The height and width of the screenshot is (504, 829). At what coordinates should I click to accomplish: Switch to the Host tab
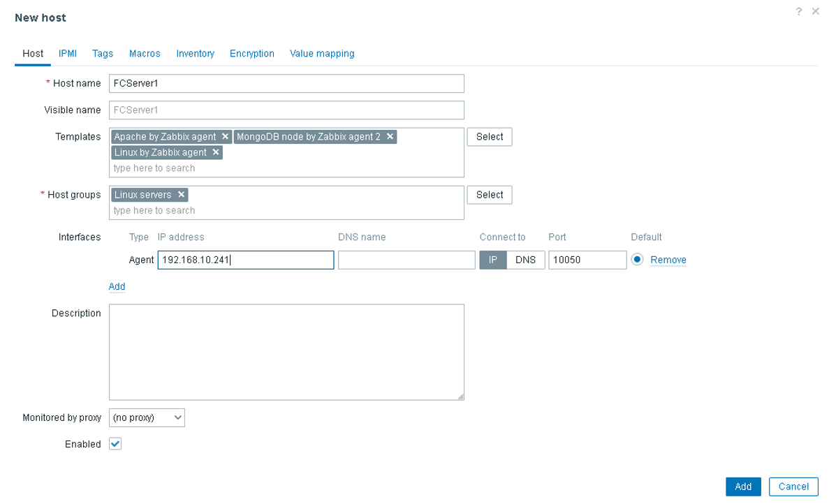[x=33, y=53]
